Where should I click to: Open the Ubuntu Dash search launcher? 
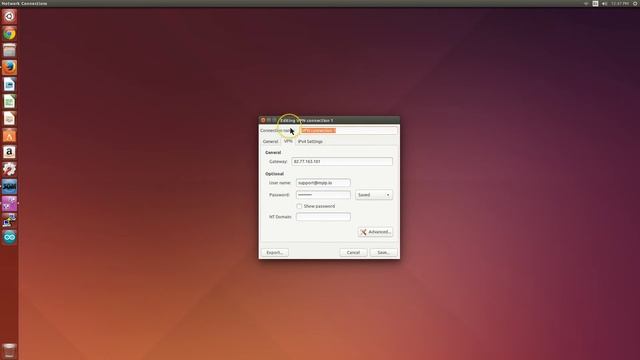[x=9, y=16]
